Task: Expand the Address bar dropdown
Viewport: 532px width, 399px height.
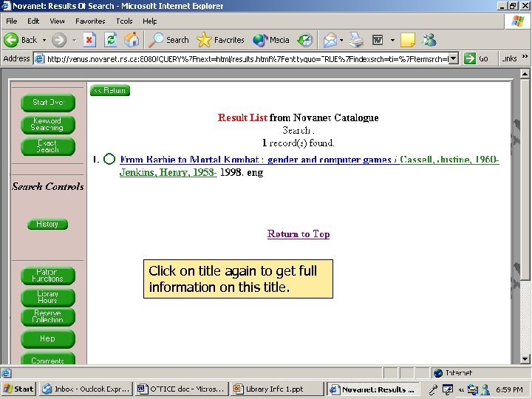Action: tap(454, 58)
